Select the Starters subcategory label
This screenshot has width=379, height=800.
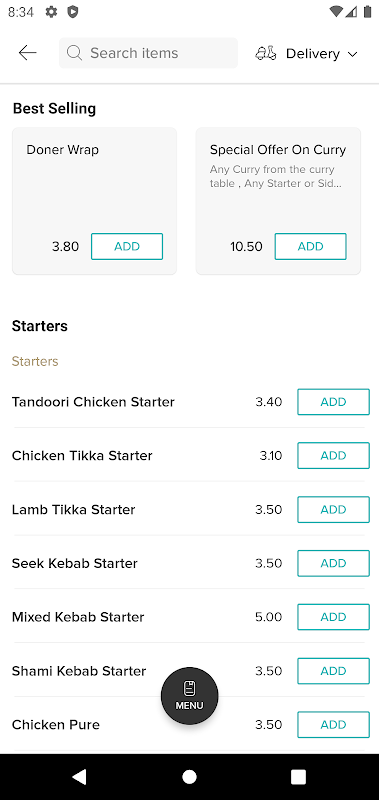(35, 361)
